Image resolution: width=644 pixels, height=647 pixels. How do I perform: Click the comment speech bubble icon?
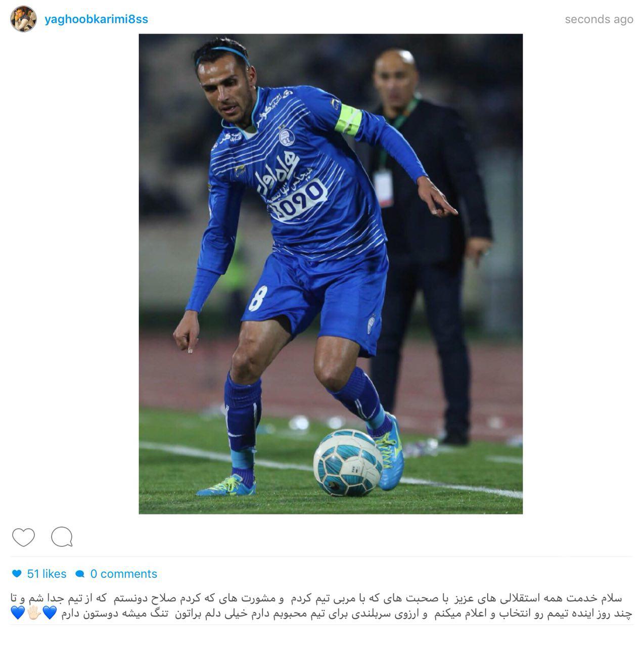click(62, 537)
